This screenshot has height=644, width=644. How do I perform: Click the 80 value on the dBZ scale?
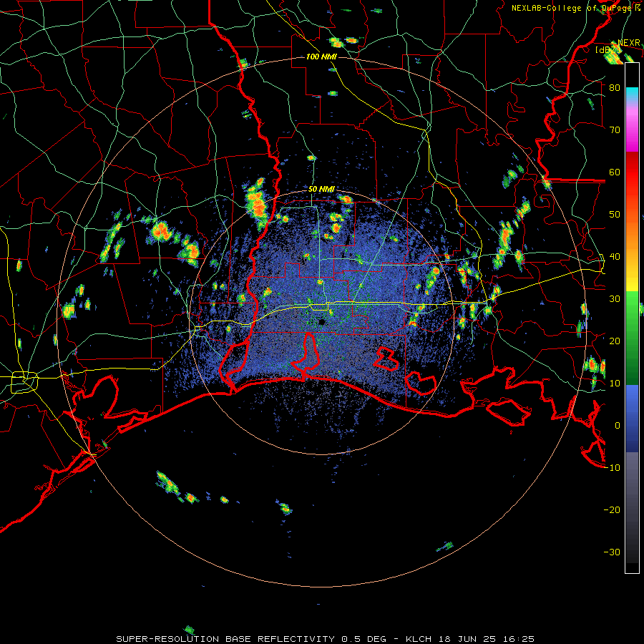(x=615, y=88)
